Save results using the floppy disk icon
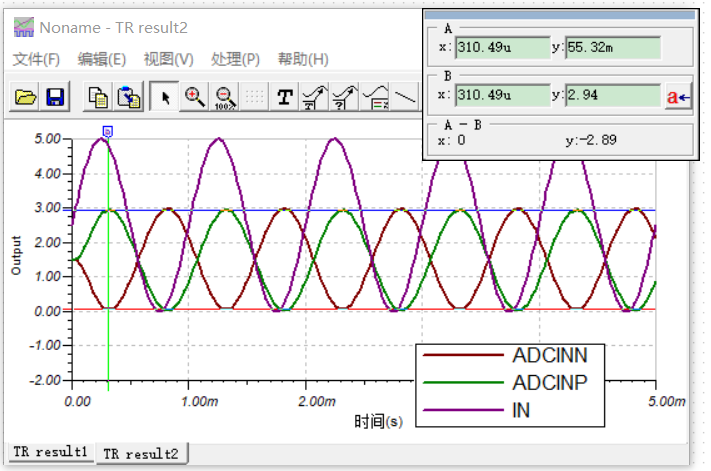Screen dimensions: 711x471 55,97
